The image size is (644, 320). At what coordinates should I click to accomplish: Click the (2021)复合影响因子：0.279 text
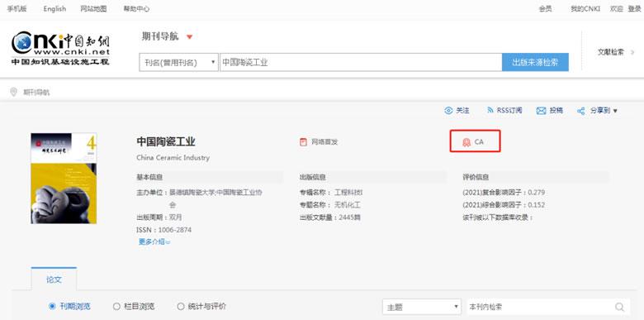(504, 193)
